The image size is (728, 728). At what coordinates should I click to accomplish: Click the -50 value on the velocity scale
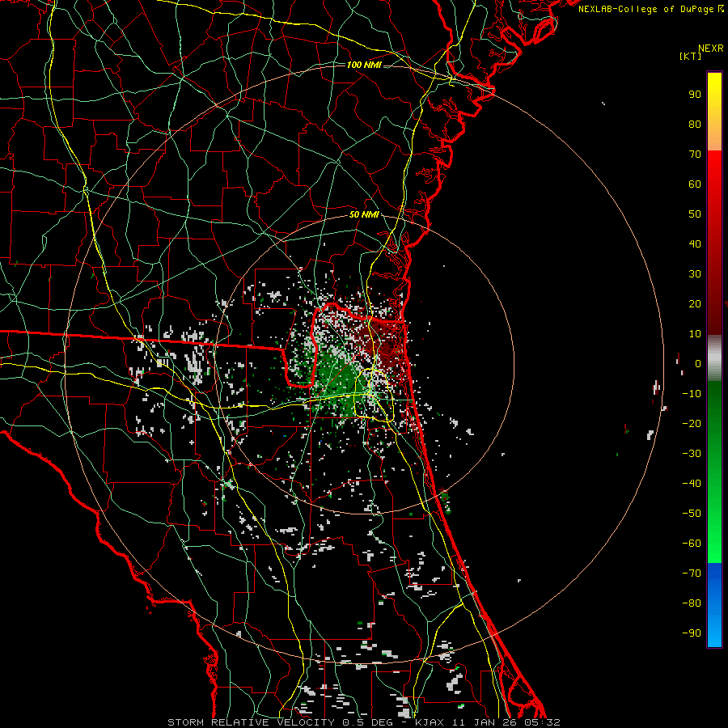click(692, 514)
